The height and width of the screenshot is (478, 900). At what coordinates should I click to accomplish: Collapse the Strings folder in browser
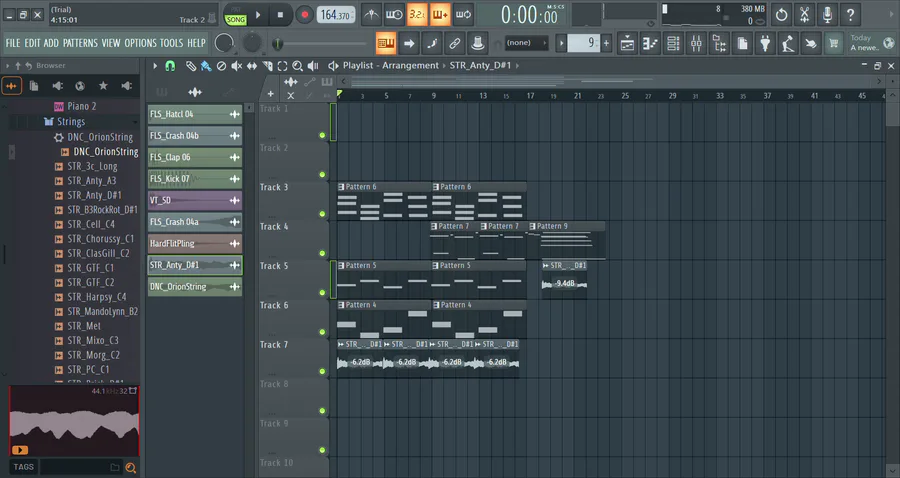[x=71, y=122]
